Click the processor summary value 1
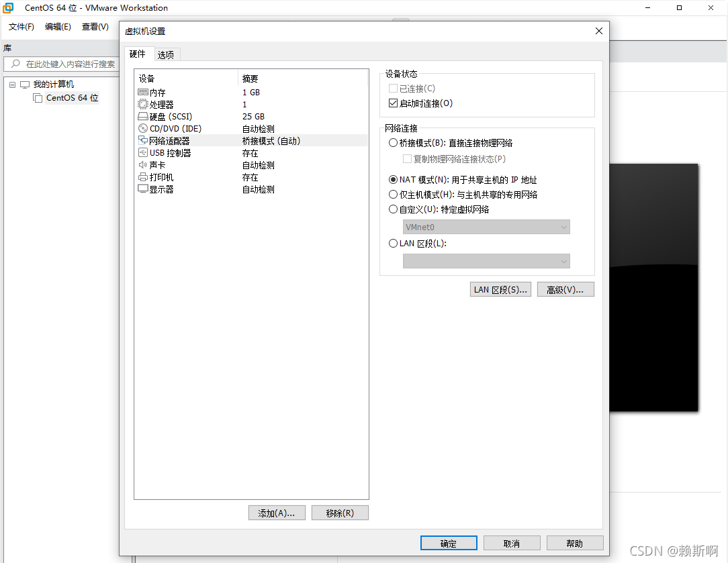Screen dimensions: 728x563 [x=244, y=104]
